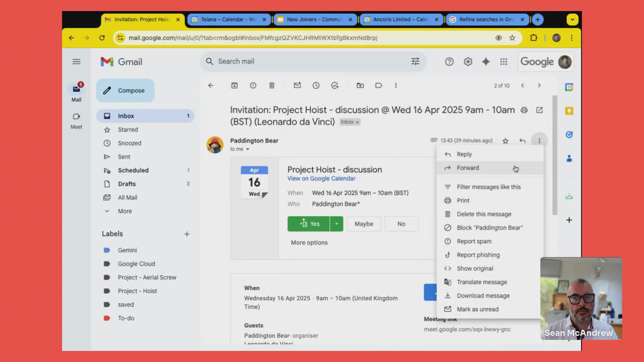Open Google apps grid
This screenshot has width=644, height=362.
pos(503,62)
